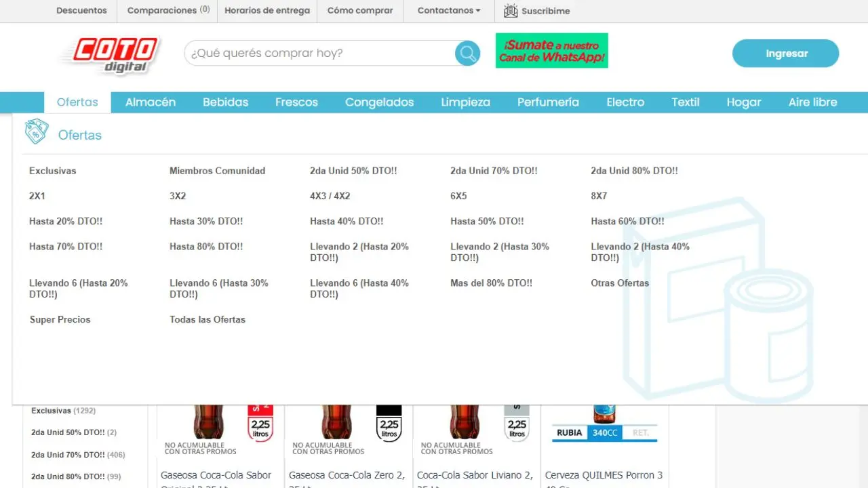This screenshot has width=868, height=488.
Task: Click the Suscribime envelope icon
Action: (511, 11)
